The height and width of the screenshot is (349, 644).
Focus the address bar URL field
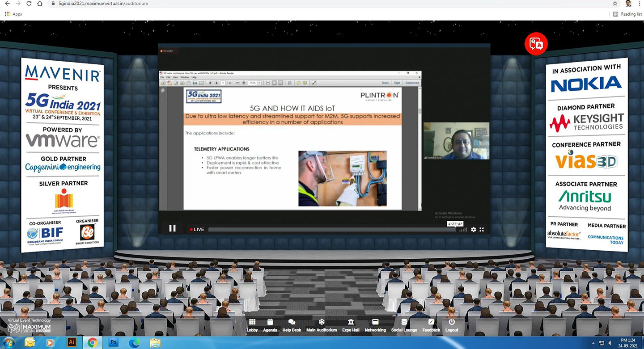click(x=331, y=4)
